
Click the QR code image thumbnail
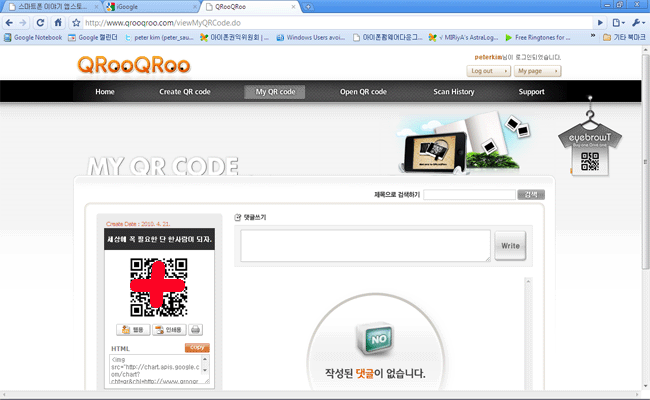(x=158, y=287)
